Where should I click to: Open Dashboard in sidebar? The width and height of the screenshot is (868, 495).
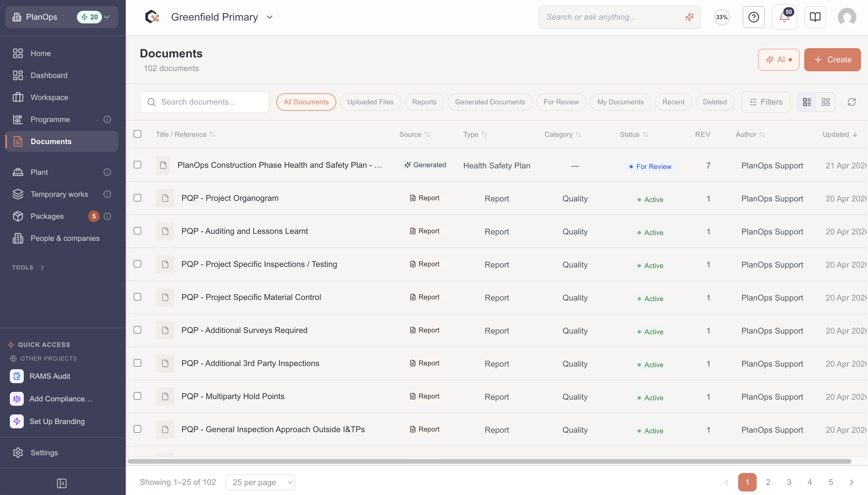(61, 75)
